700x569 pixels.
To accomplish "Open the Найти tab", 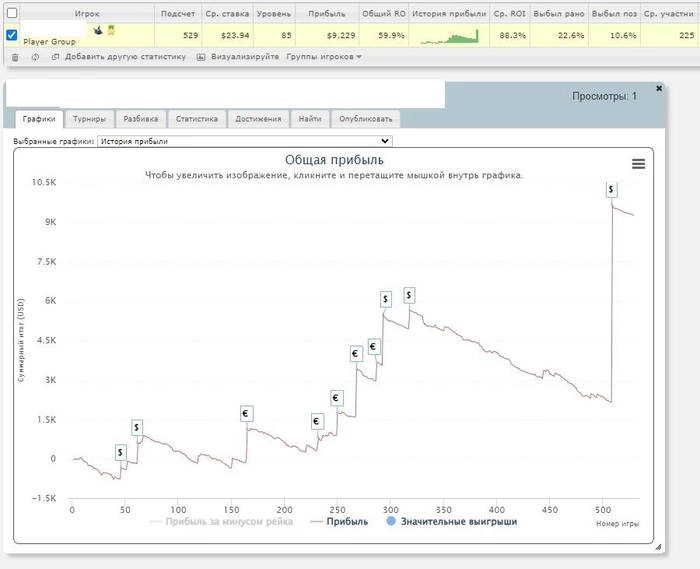I will click(x=310, y=119).
